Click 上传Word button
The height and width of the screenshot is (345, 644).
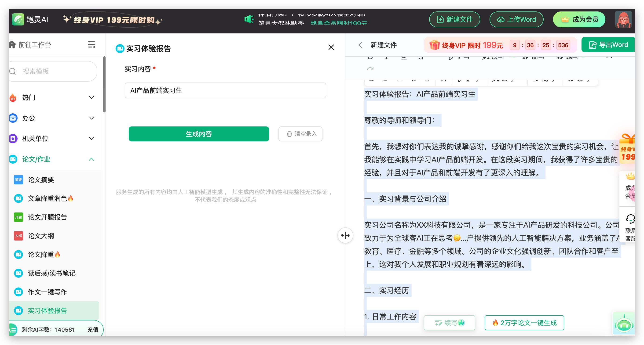point(516,19)
